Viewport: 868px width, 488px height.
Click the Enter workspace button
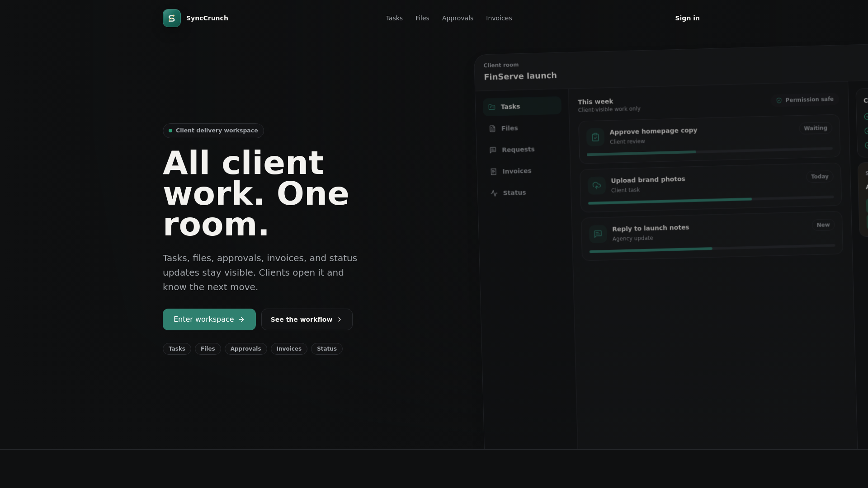pyautogui.click(x=209, y=319)
